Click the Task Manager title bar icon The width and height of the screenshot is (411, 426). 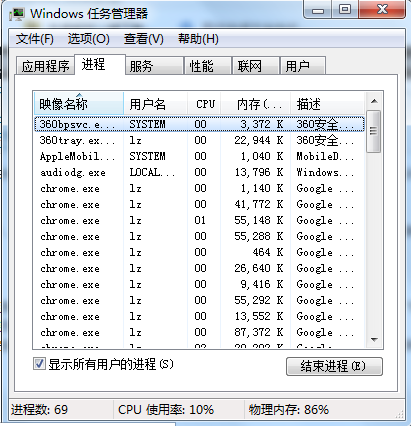pos(17,14)
